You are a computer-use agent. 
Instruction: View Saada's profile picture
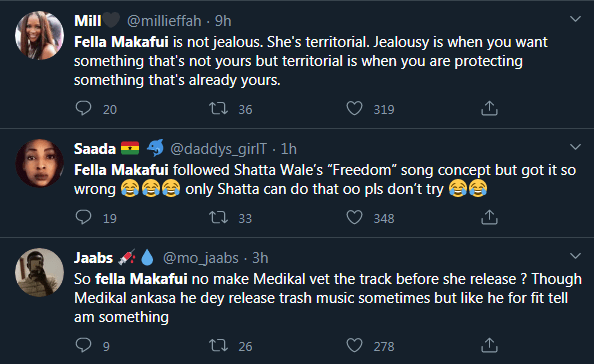(x=39, y=163)
